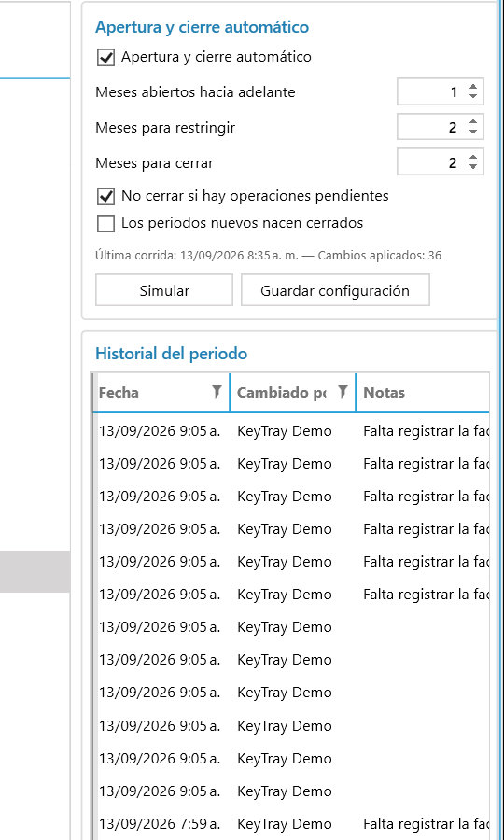Click the Última corrida status text
504x840 pixels.
269,256
